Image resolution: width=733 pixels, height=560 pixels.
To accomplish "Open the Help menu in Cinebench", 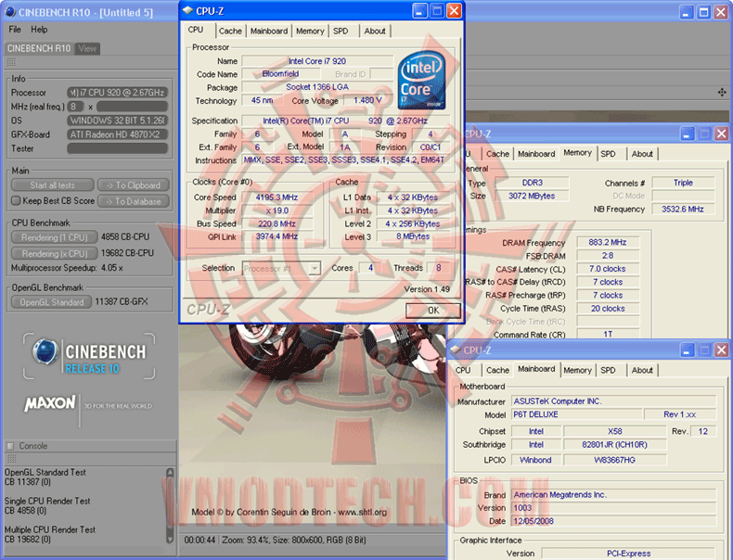I will pos(39,30).
